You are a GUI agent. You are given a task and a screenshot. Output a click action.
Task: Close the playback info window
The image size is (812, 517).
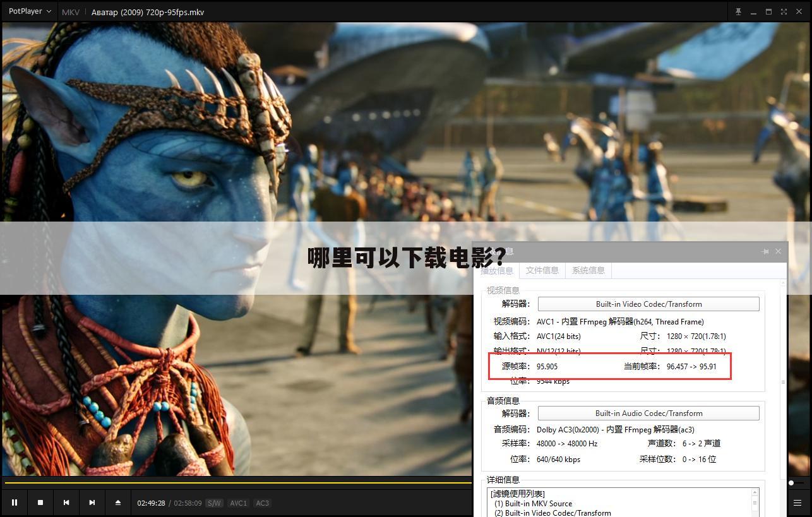(x=778, y=251)
